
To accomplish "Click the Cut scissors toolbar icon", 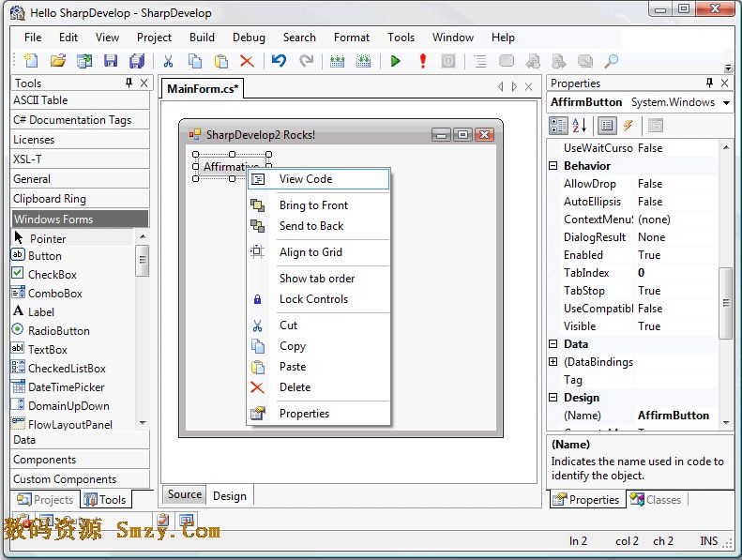I will (168, 61).
